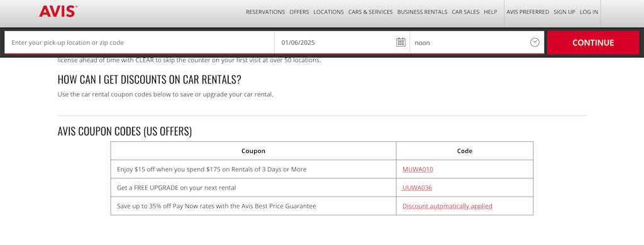Open the calendar date picker icon
This screenshot has height=245, width=644.
coord(401,42)
